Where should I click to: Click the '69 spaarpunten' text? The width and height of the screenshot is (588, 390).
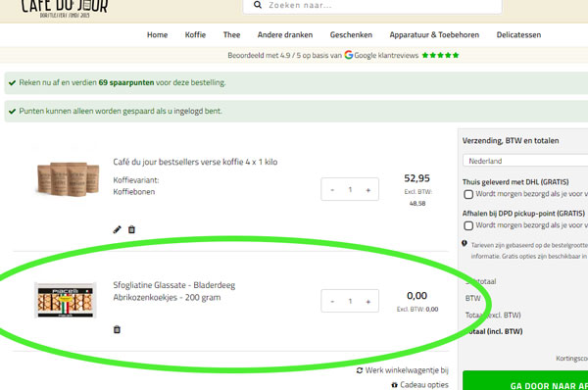[x=126, y=82]
